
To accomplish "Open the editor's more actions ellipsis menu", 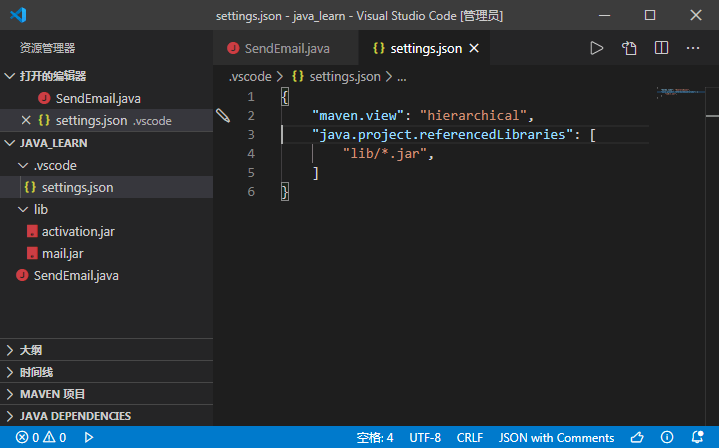I will (x=693, y=48).
